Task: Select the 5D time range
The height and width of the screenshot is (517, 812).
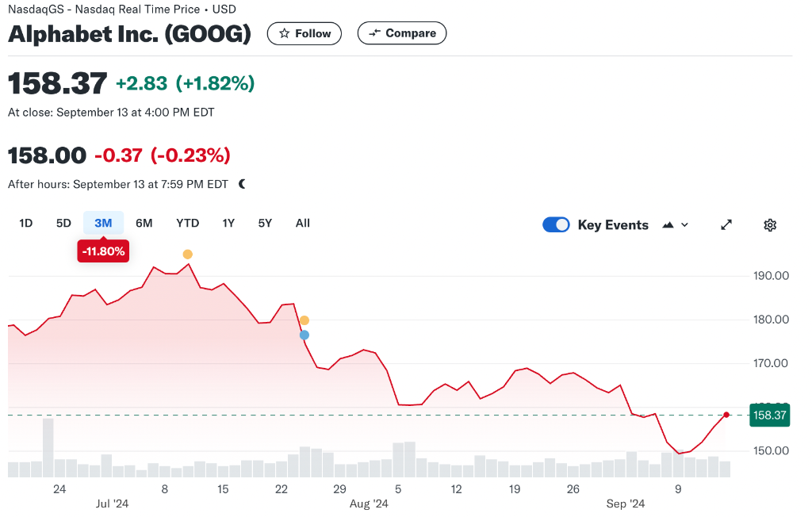Action: point(63,224)
